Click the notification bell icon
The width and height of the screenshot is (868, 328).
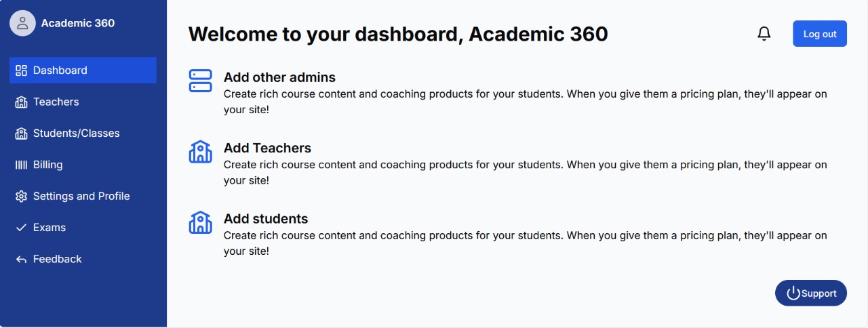pos(764,33)
